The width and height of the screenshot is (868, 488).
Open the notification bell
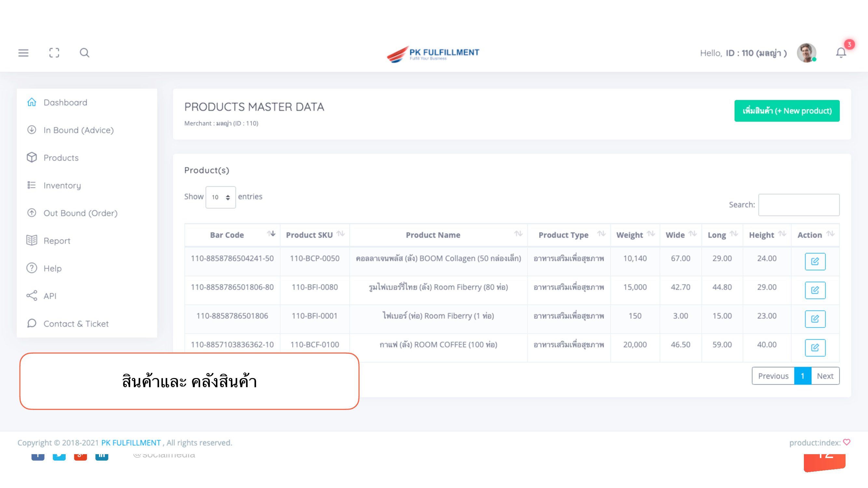click(841, 53)
